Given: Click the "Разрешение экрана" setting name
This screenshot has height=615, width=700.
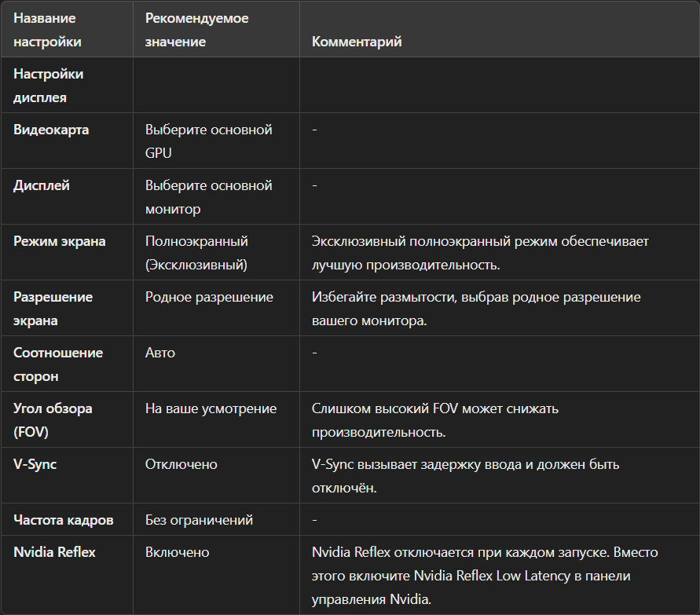Looking at the screenshot, I should 53,309.
